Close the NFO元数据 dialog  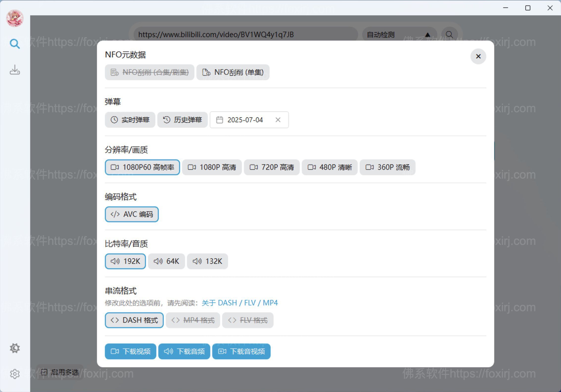coord(478,56)
